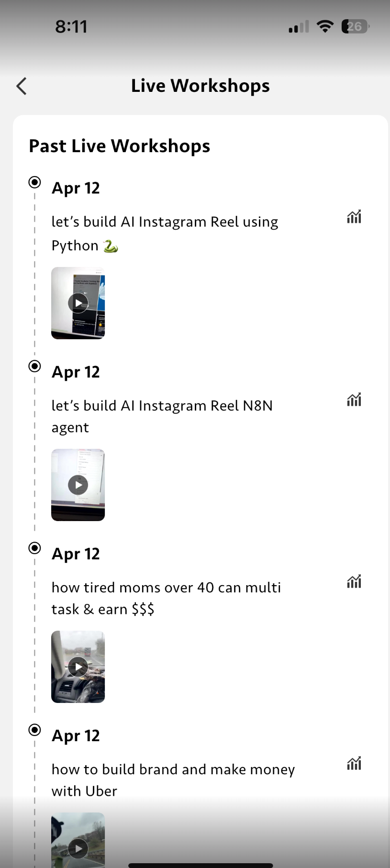390x868 pixels.
Task: Play the Python Reel workshop video
Action: pos(78,303)
